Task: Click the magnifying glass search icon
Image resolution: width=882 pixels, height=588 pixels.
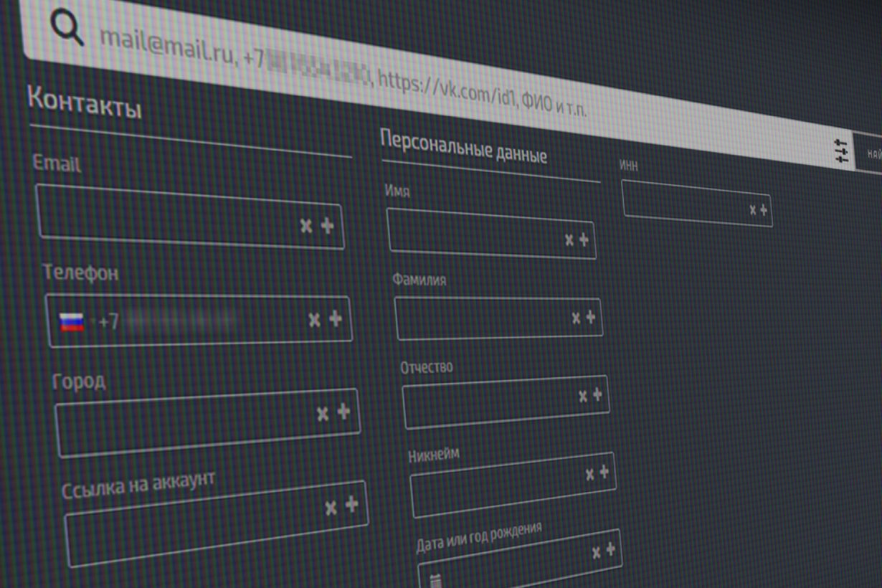Action: click(67, 29)
